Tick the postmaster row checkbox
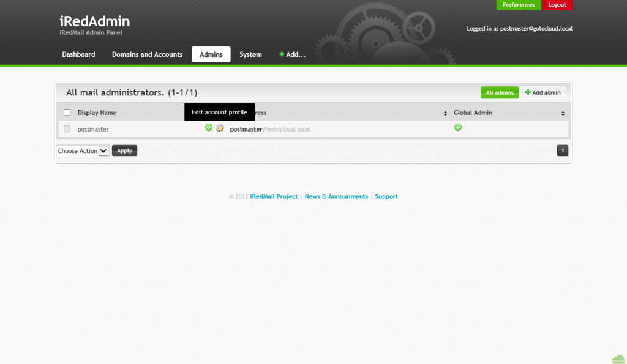 tap(67, 129)
